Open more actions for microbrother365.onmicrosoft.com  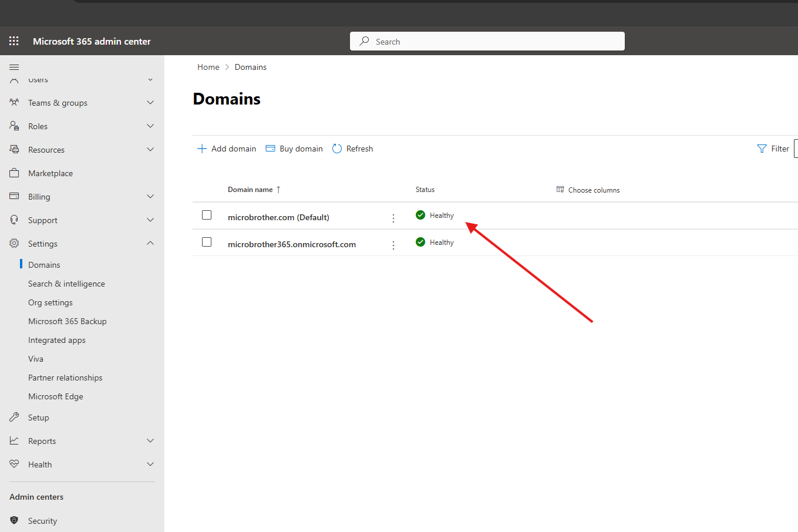tap(393, 245)
